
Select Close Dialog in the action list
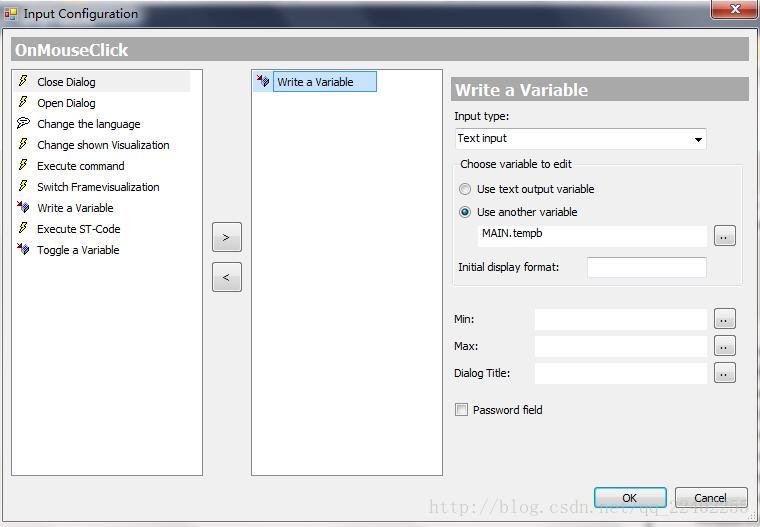pos(66,82)
